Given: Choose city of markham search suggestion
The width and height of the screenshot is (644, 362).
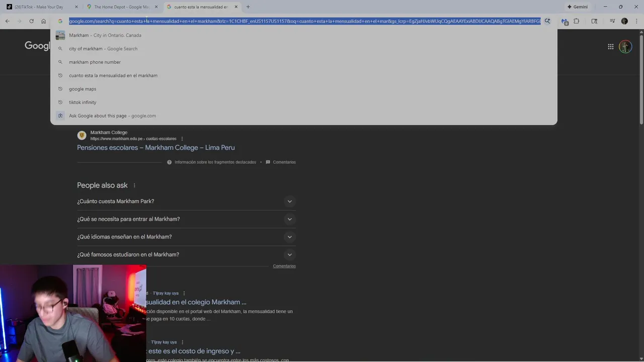Looking at the screenshot, I should click(x=303, y=49).
